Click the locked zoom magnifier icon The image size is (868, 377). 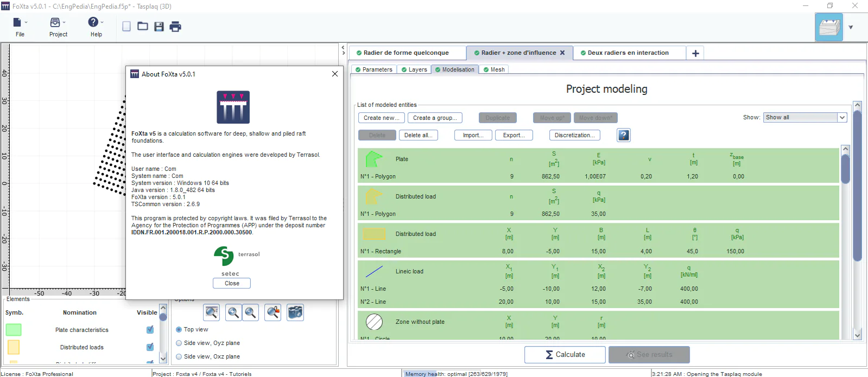pos(273,312)
